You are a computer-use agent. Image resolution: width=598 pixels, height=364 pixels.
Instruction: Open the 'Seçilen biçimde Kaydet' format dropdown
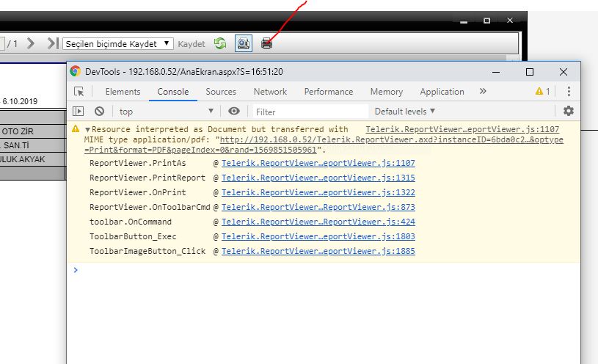pyautogui.click(x=118, y=44)
